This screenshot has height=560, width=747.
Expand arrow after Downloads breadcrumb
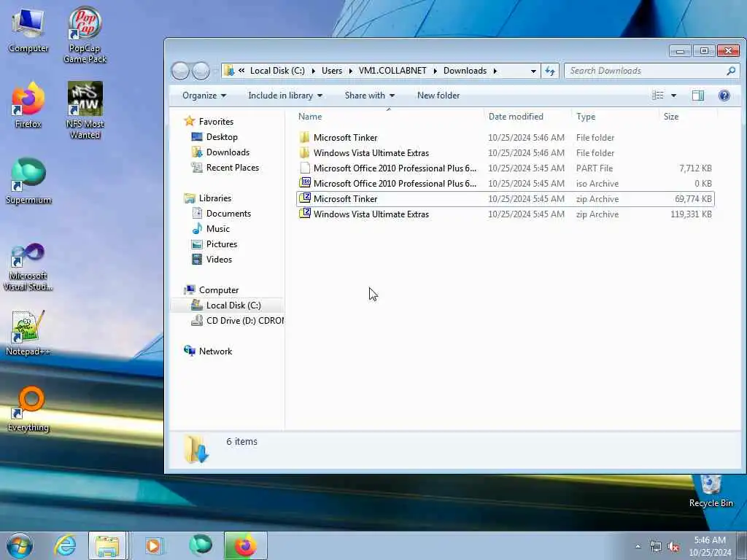(495, 71)
